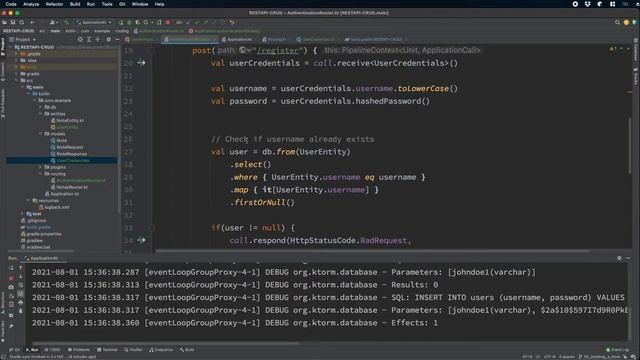
Task: Collapse the com.example package
Action: click(34, 100)
